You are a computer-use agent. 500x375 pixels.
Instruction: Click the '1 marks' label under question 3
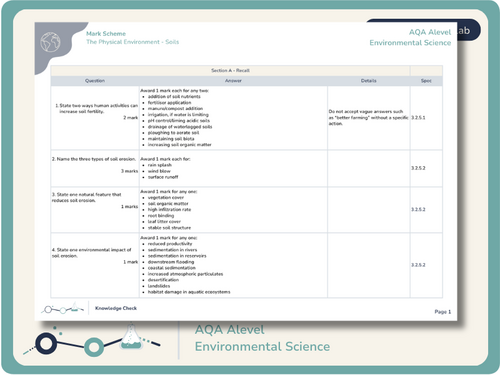pyautogui.click(x=129, y=207)
